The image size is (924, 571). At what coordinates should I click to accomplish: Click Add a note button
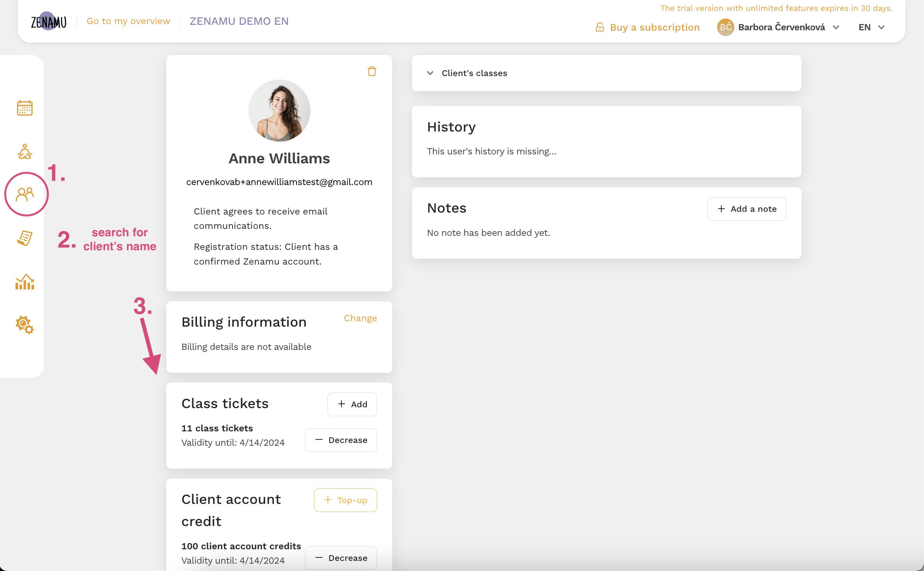pyautogui.click(x=746, y=209)
